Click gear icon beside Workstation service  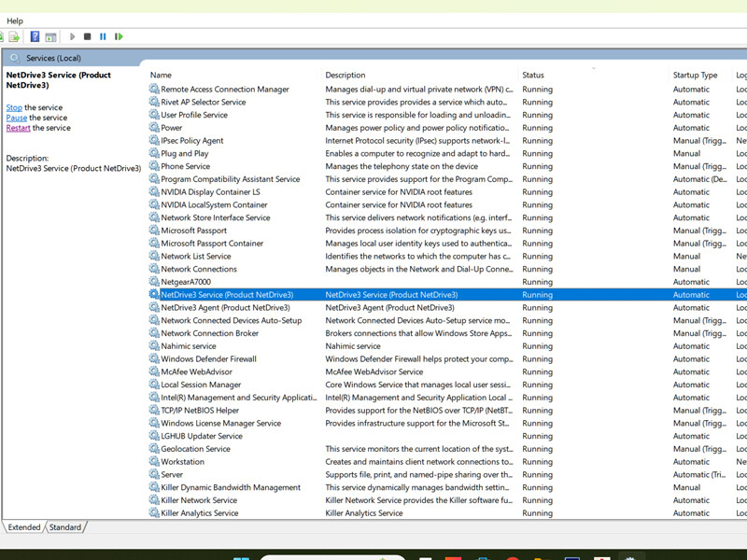[x=154, y=462]
